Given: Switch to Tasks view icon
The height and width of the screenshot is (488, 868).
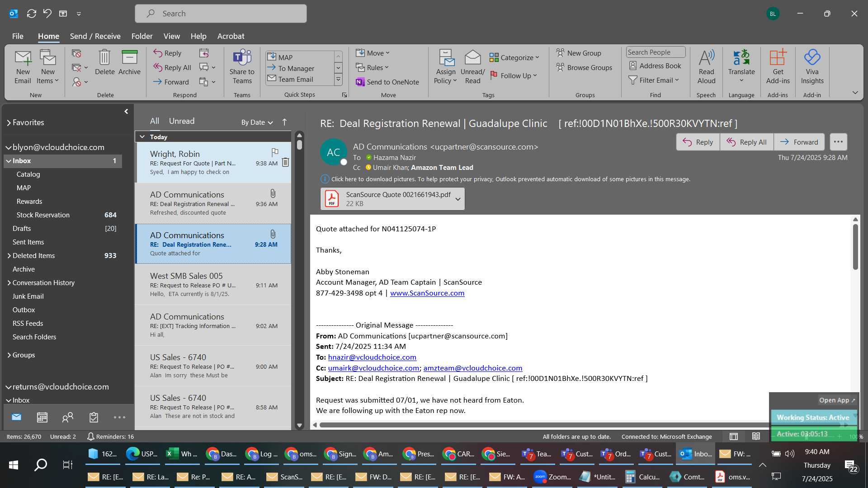Looking at the screenshot, I should [94, 417].
